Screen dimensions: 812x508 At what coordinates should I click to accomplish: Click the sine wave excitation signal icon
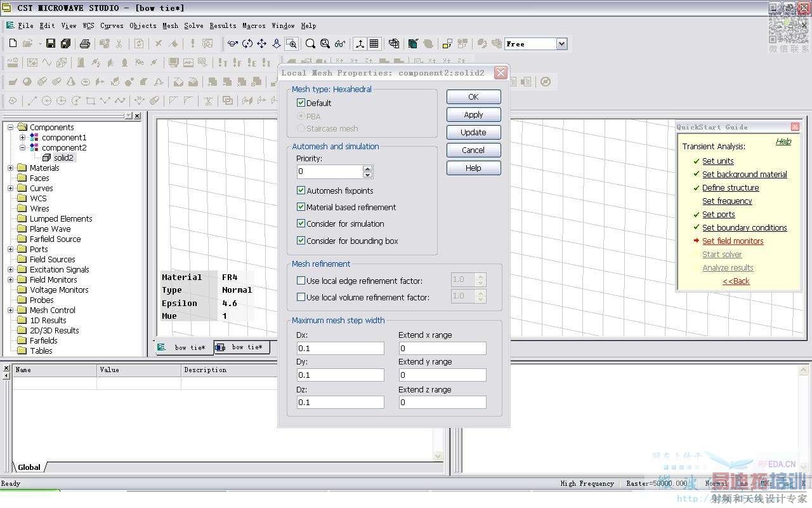pyautogui.click(x=47, y=63)
